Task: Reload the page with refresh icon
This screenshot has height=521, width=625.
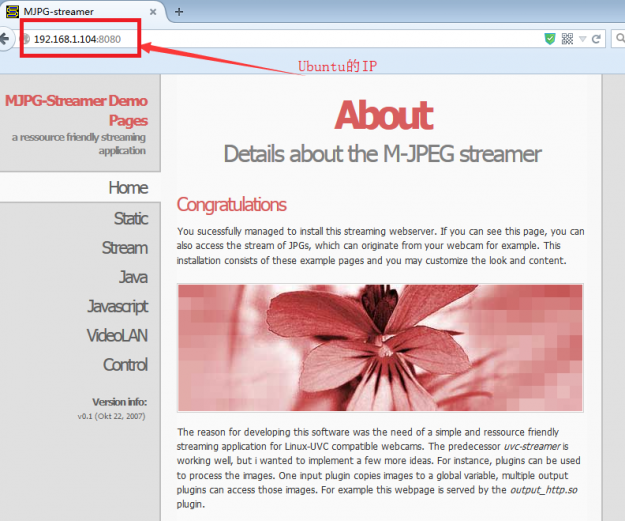Action: coord(596,39)
